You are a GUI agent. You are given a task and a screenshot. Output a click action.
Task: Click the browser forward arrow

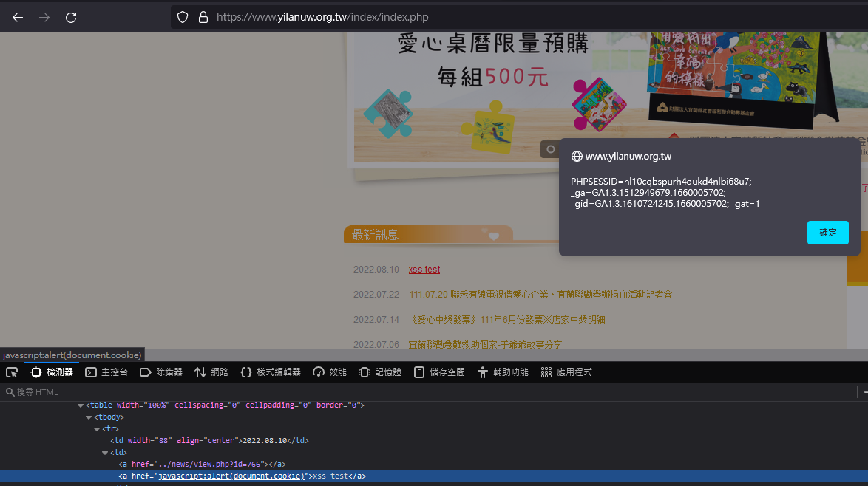[x=44, y=17]
